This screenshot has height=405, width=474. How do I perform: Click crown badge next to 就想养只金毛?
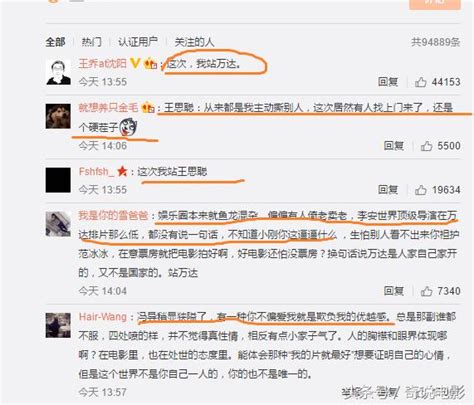148,107
